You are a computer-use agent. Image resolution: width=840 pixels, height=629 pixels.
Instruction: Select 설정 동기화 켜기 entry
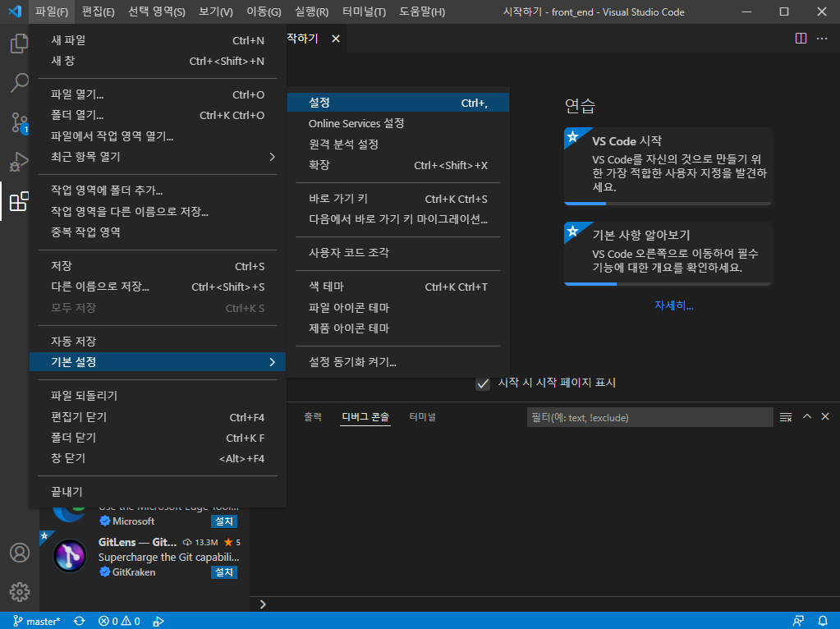[398, 362]
